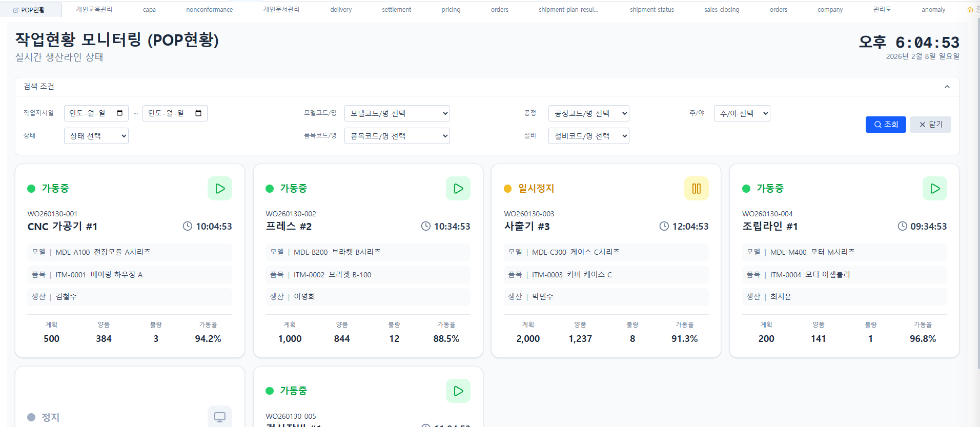
Task: Collapse the 검색 조건 panel chevron
Action: [x=947, y=87]
